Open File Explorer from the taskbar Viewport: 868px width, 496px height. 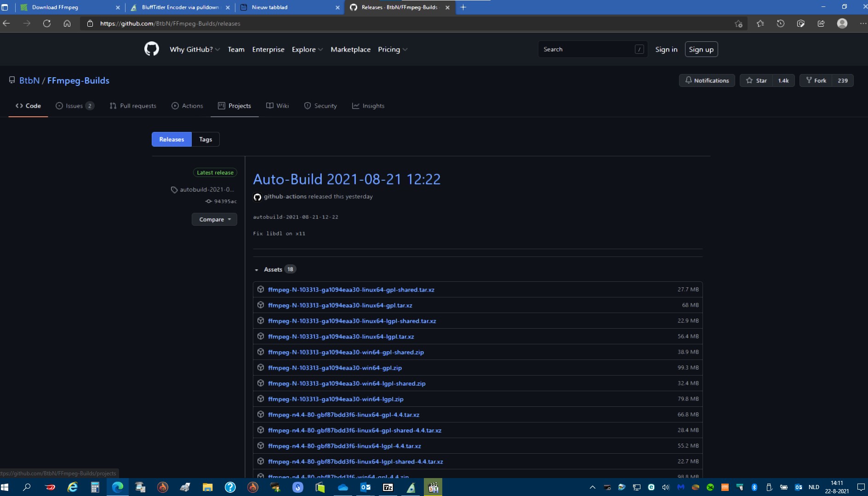(207, 487)
